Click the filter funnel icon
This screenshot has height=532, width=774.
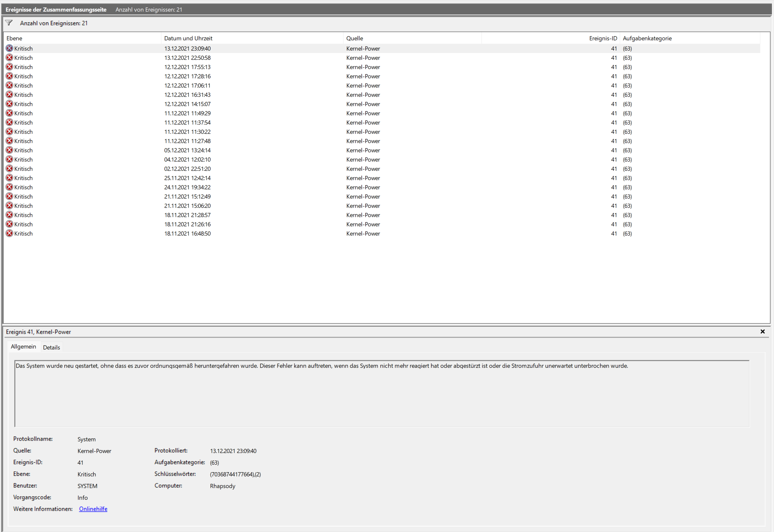click(9, 23)
